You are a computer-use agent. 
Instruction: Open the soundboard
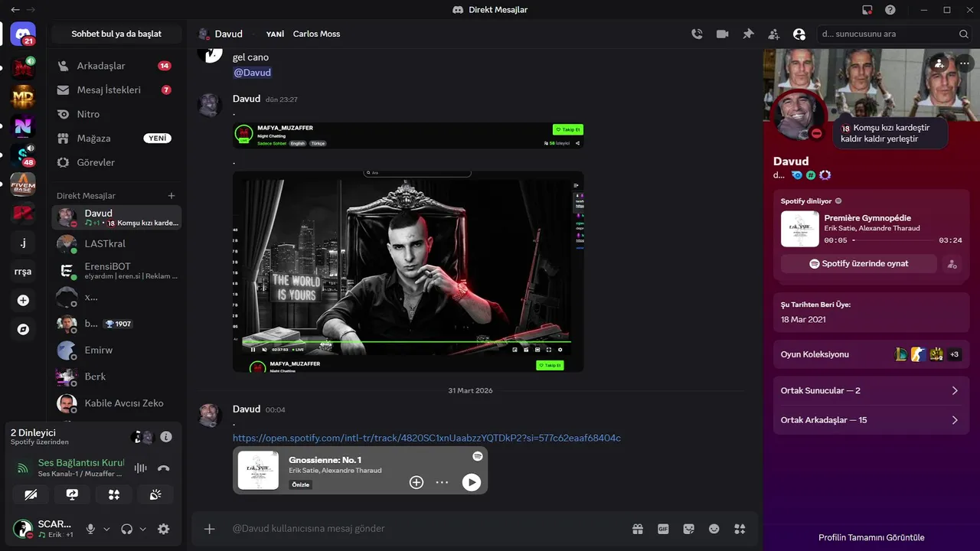pos(155,495)
